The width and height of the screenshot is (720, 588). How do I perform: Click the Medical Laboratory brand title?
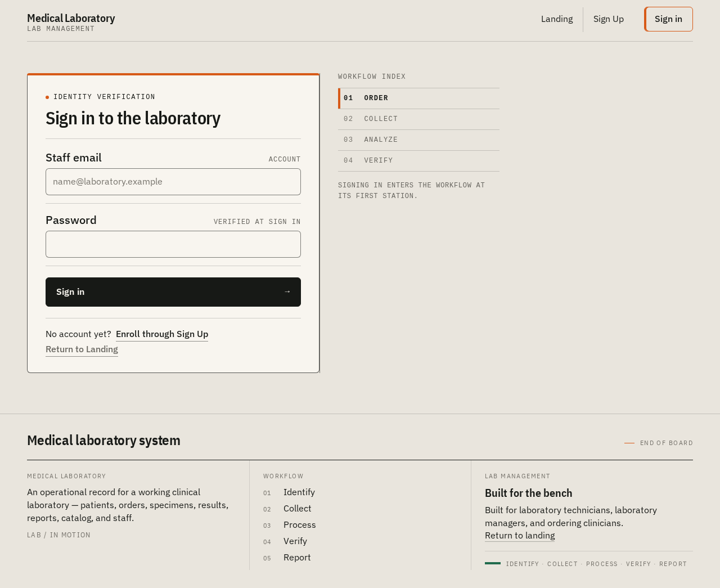coord(71,18)
